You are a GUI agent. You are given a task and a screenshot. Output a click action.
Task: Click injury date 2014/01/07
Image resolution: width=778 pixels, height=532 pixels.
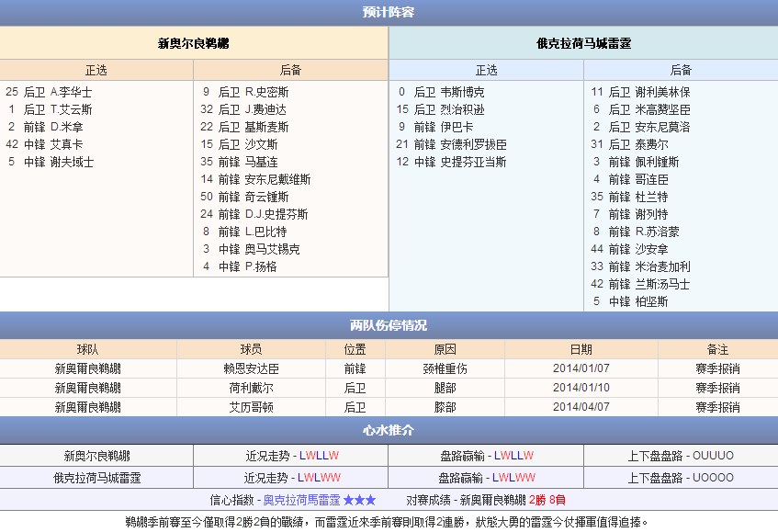[x=581, y=368]
